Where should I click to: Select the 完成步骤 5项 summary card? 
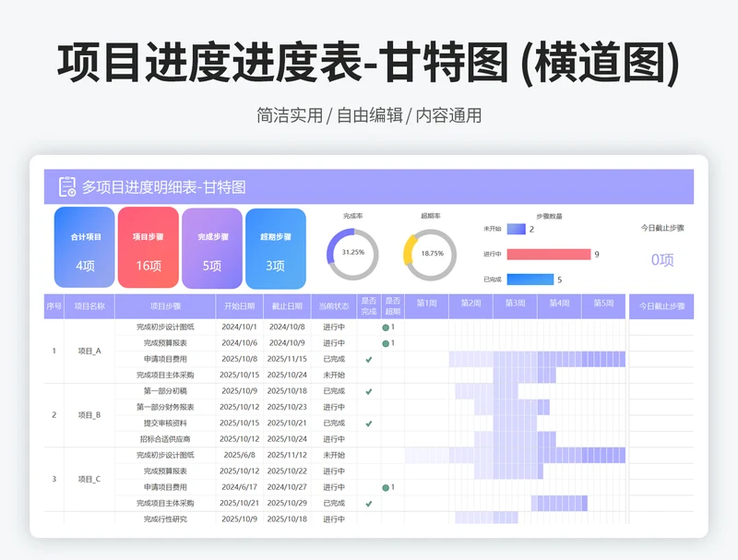point(212,248)
